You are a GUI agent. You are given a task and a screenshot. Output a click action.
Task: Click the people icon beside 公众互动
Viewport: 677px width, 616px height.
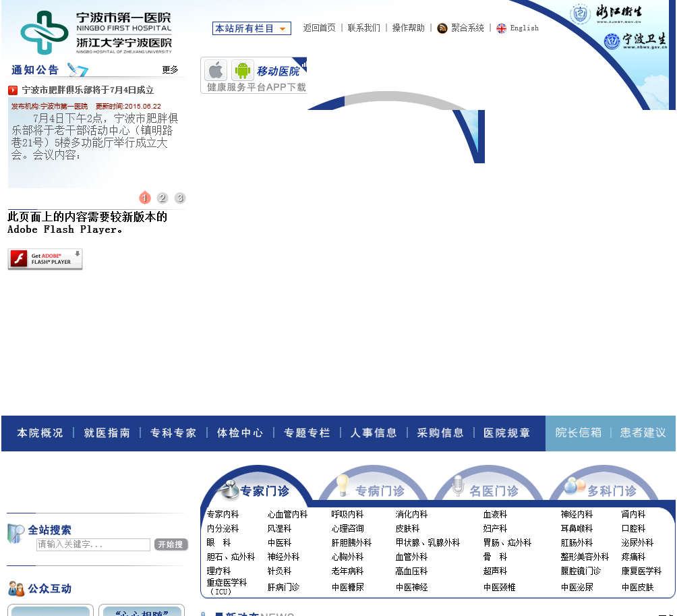[16, 589]
